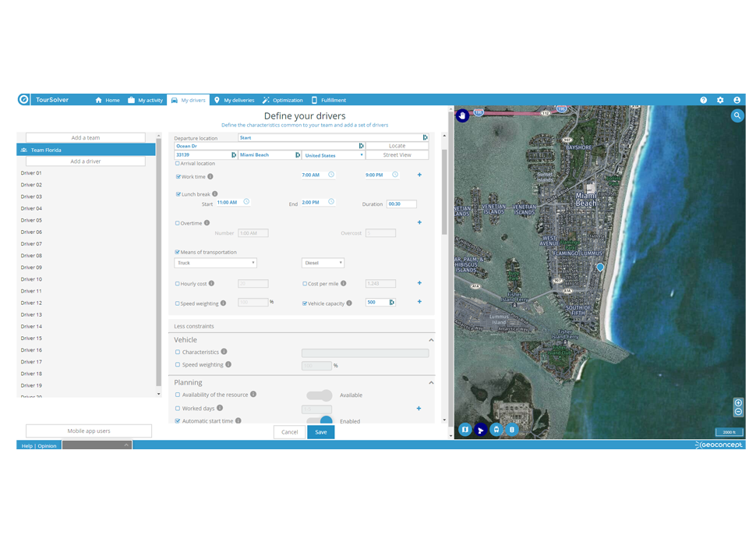Activate the hand pan tool on map
This screenshot has width=756, height=546.
point(462,115)
